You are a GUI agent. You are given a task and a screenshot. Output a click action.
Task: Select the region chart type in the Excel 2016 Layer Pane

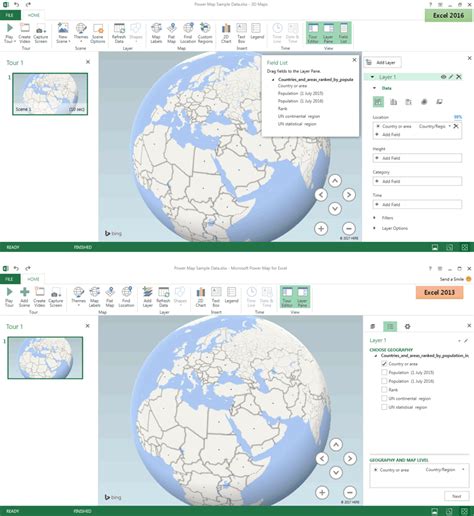[439, 102]
